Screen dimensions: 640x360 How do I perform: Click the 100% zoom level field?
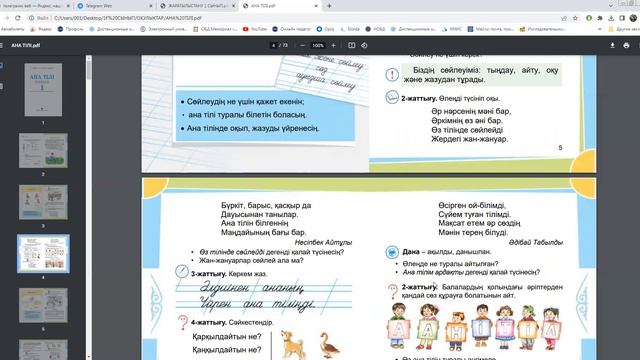(x=318, y=45)
